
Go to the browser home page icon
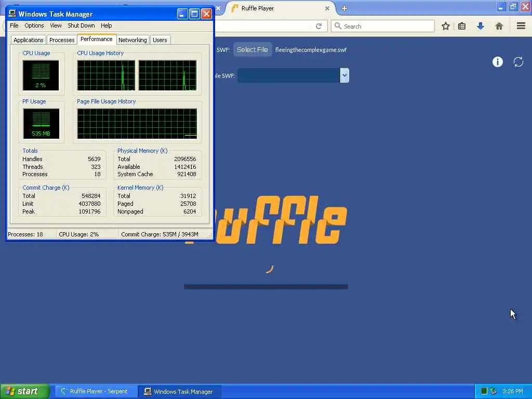click(x=499, y=26)
